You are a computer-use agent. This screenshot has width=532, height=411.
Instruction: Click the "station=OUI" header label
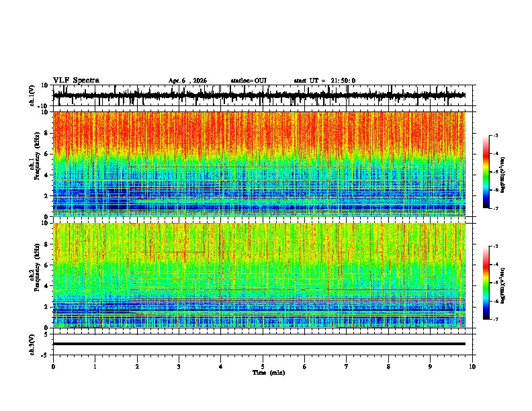tap(249, 81)
